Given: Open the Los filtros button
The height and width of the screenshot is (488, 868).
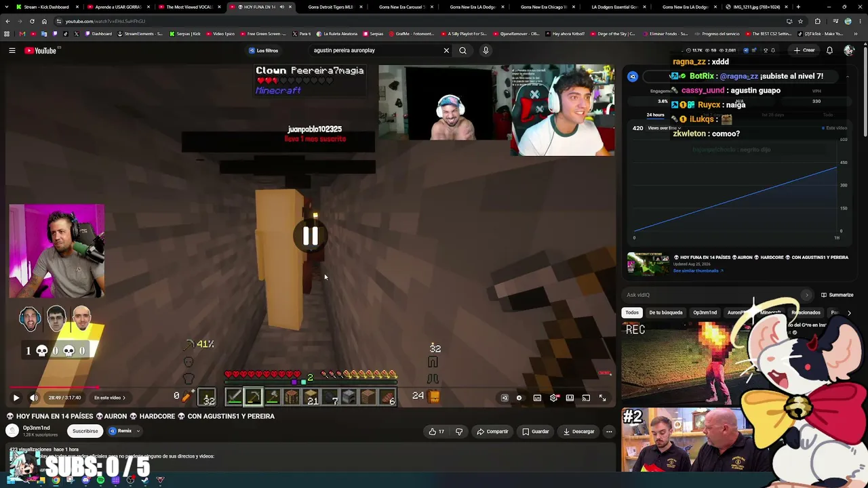Looking at the screenshot, I should [263, 50].
